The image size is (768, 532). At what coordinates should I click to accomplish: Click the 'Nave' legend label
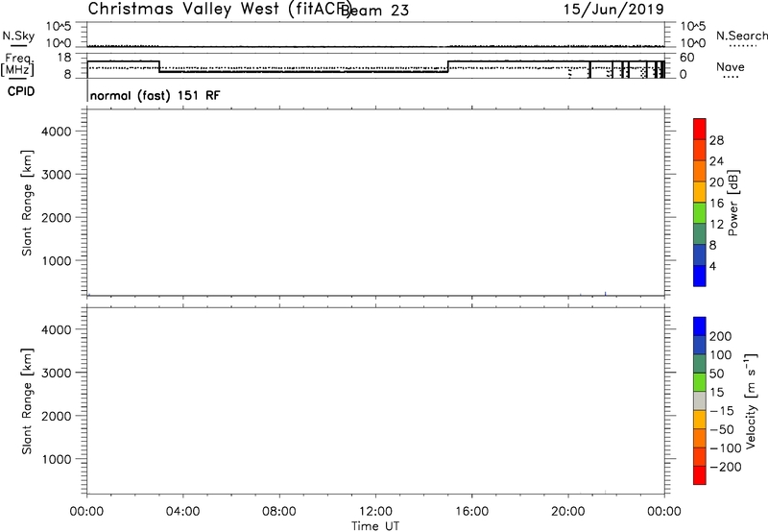(730, 66)
